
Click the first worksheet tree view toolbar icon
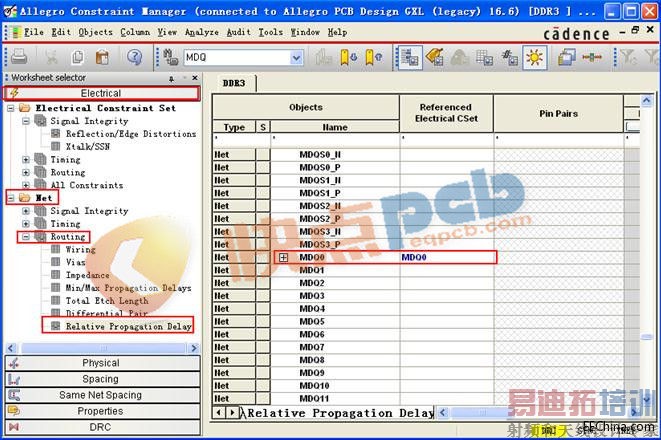409,57
